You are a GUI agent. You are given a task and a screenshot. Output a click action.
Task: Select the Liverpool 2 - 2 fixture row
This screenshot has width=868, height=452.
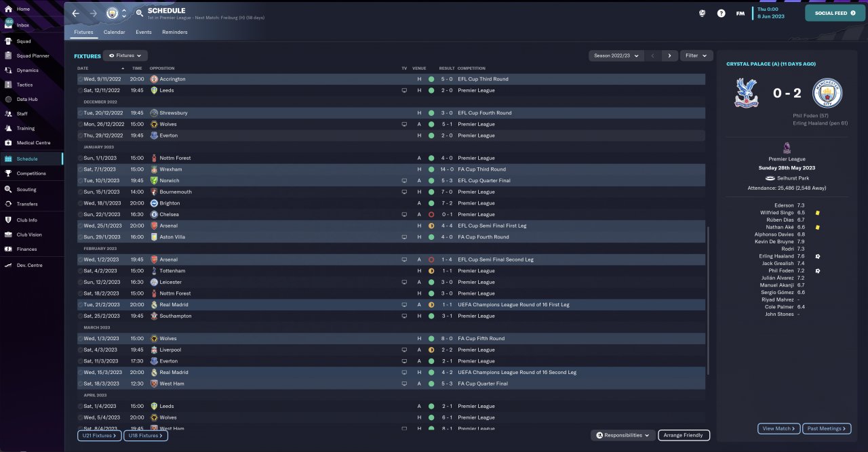tap(391, 350)
